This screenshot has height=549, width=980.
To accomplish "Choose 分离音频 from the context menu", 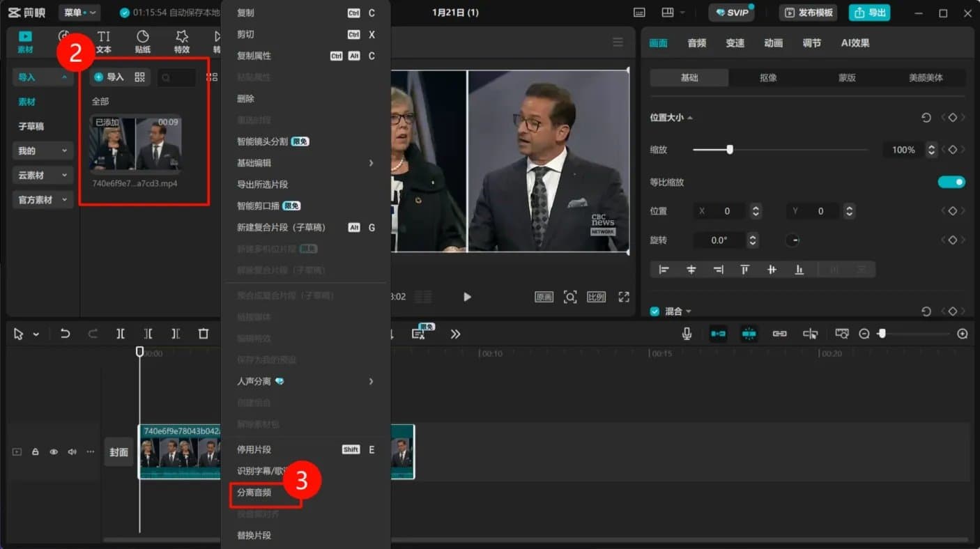I will click(x=254, y=493).
